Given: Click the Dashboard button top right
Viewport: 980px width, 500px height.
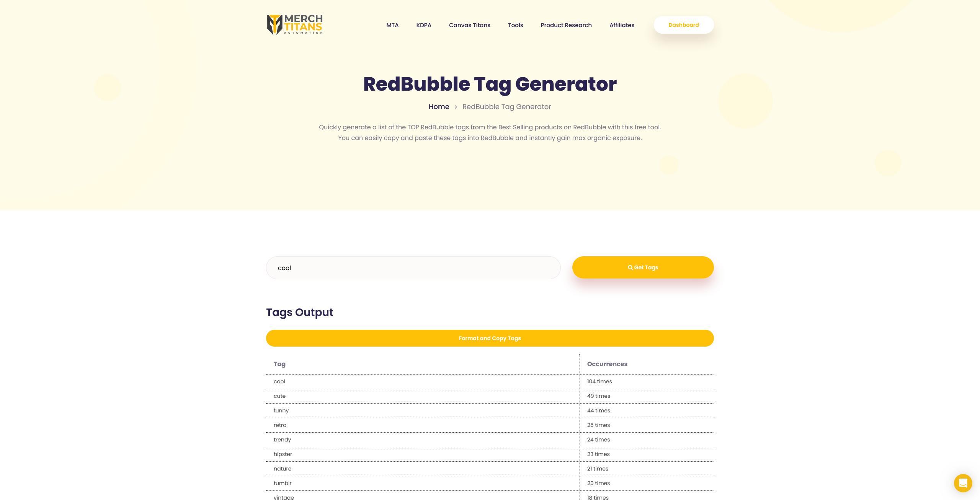Looking at the screenshot, I should [x=684, y=25].
